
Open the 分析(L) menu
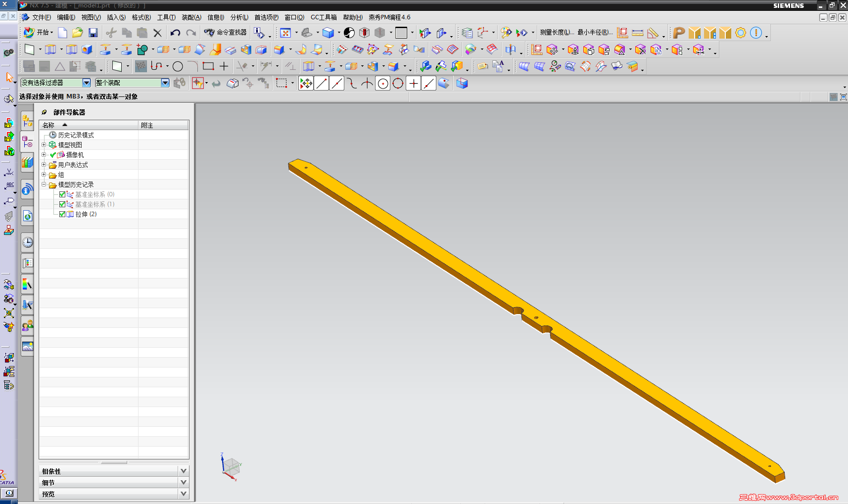pos(239,17)
